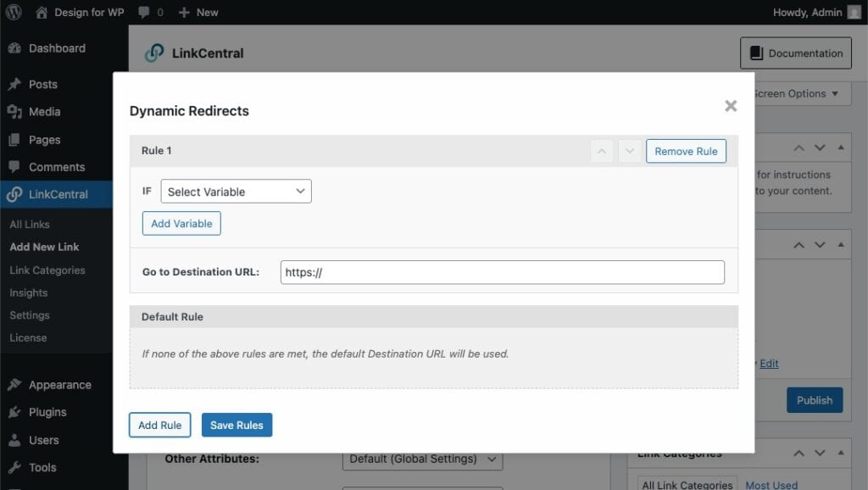Click the comments bubble icon in admin bar

point(145,12)
